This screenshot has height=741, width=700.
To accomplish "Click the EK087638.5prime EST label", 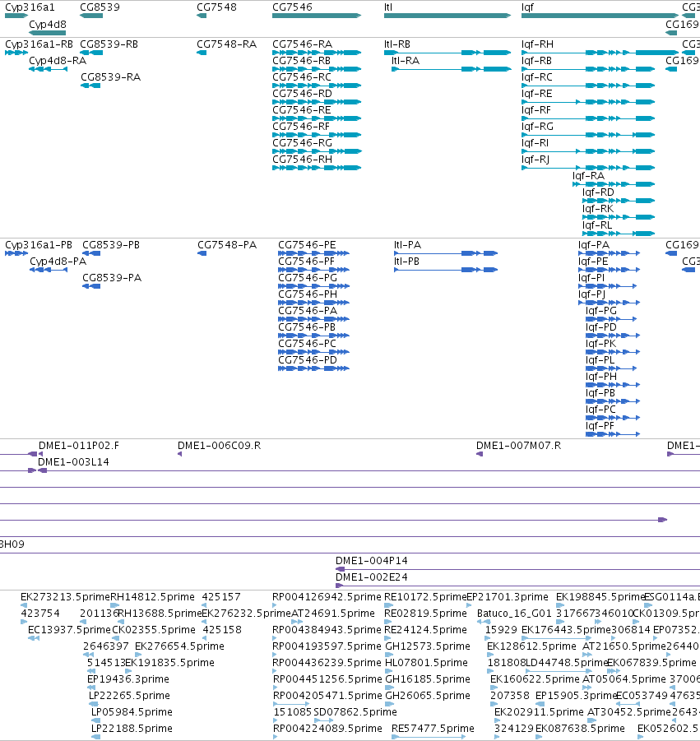I will click(580, 728).
